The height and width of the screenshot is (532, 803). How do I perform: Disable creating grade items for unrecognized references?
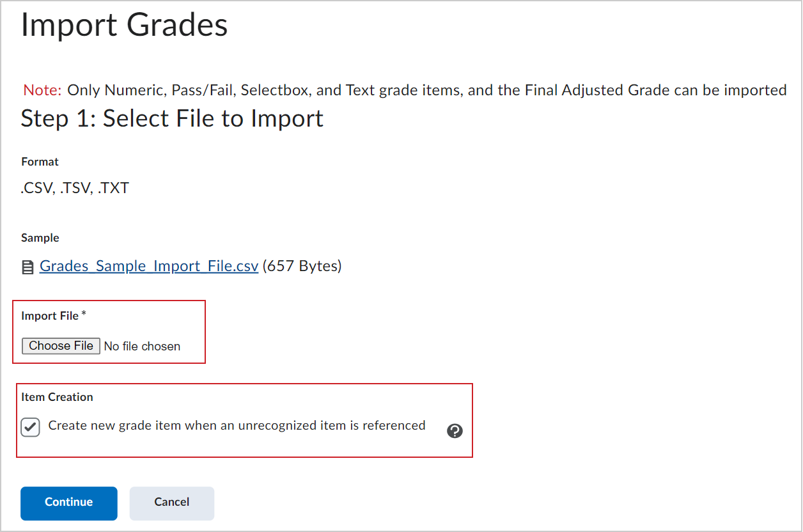click(x=30, y=426)
